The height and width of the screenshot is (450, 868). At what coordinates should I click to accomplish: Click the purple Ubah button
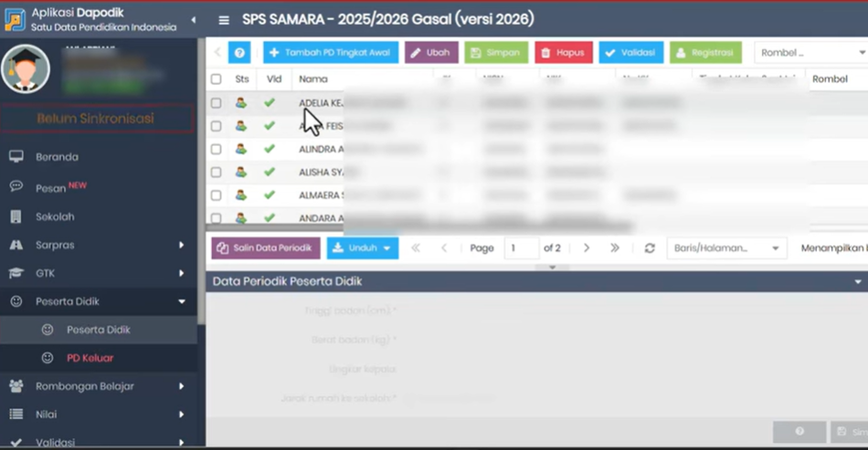point(431,53)
